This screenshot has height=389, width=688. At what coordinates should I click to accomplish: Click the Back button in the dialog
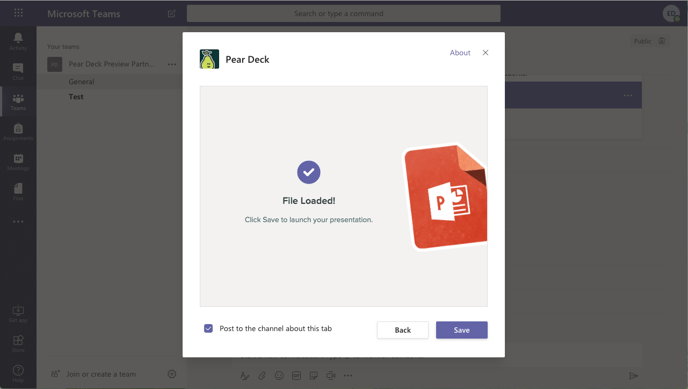pyautogui.click(x=402, y=330)
